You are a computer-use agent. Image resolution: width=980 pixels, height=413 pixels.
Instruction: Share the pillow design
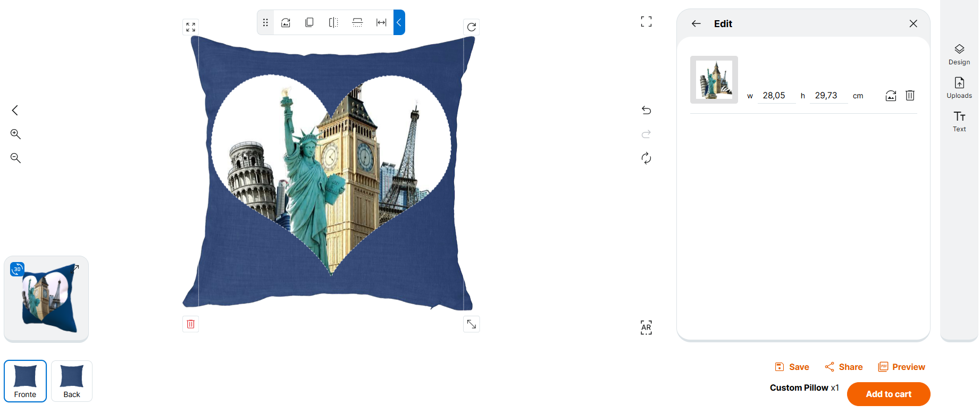843,367
